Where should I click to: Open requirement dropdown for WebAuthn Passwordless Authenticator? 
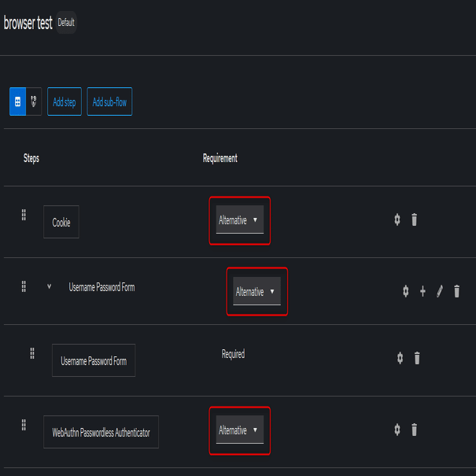pyautogui.click(x=239, y=430)
